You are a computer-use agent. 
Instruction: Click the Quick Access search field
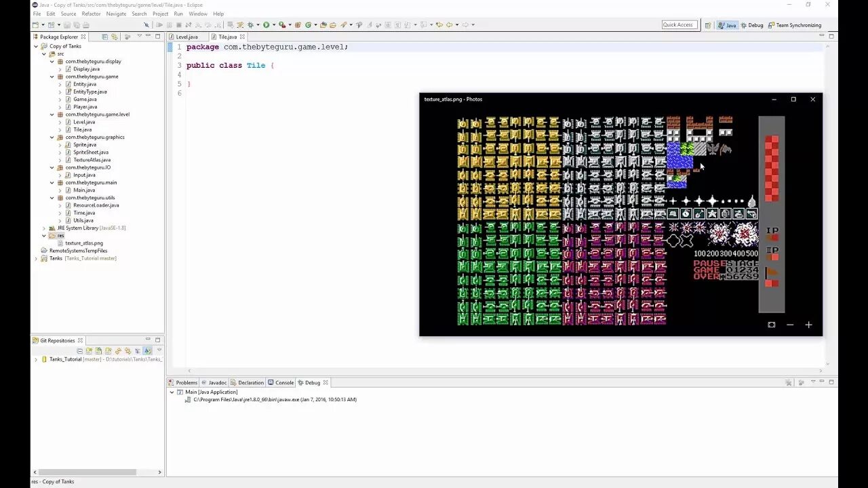680,25
